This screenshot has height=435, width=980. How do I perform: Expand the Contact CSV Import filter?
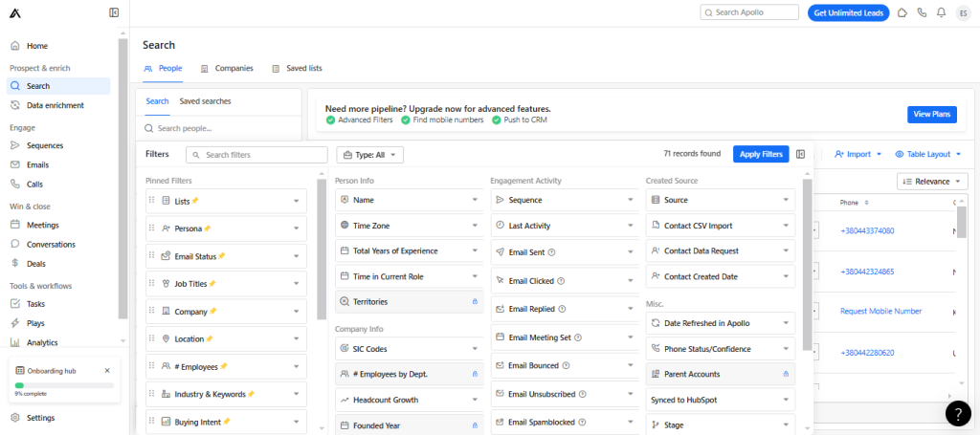click(x=721, y=226)
